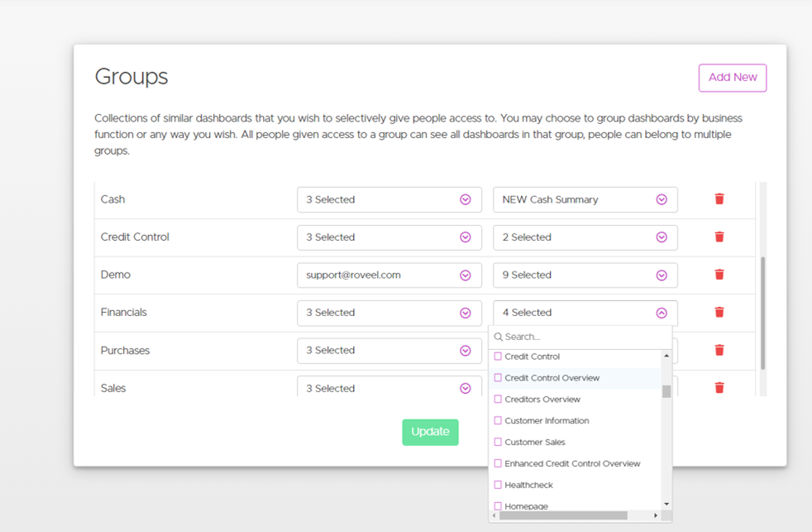Click trash icon on Purchases row
The image size is (812, 532).
click(719, 350)
